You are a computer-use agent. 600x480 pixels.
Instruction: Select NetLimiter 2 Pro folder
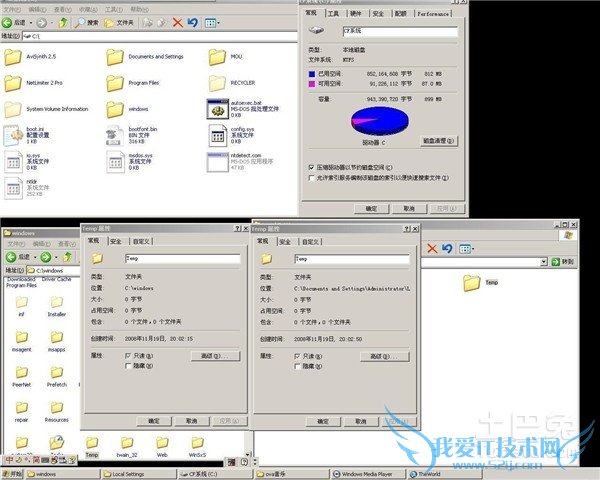pyautogui.click(x=13, y=83)
